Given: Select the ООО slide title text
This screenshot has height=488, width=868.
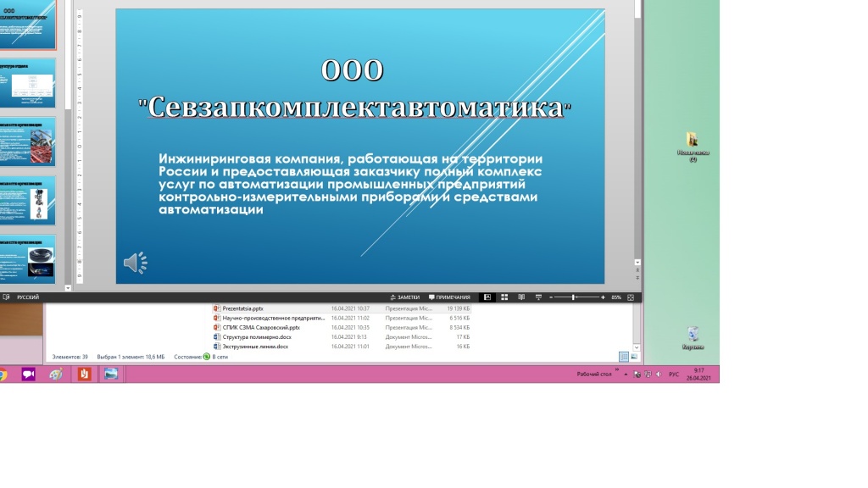Looking at the screenshot, I should pyautogui.click(x=352, y=70).
